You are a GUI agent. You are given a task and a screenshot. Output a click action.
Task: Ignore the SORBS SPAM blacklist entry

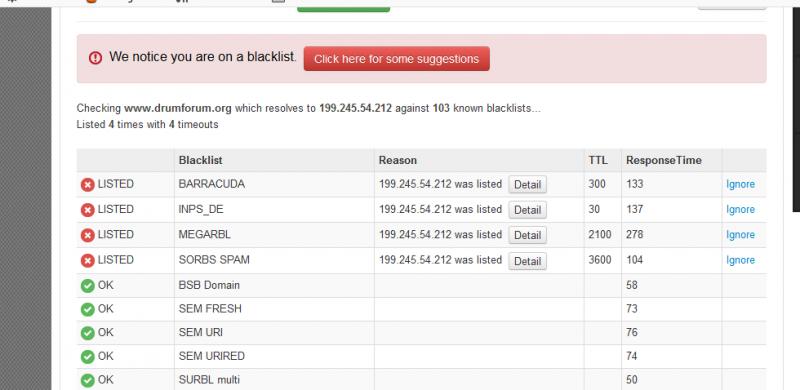[x=740, y=260]
